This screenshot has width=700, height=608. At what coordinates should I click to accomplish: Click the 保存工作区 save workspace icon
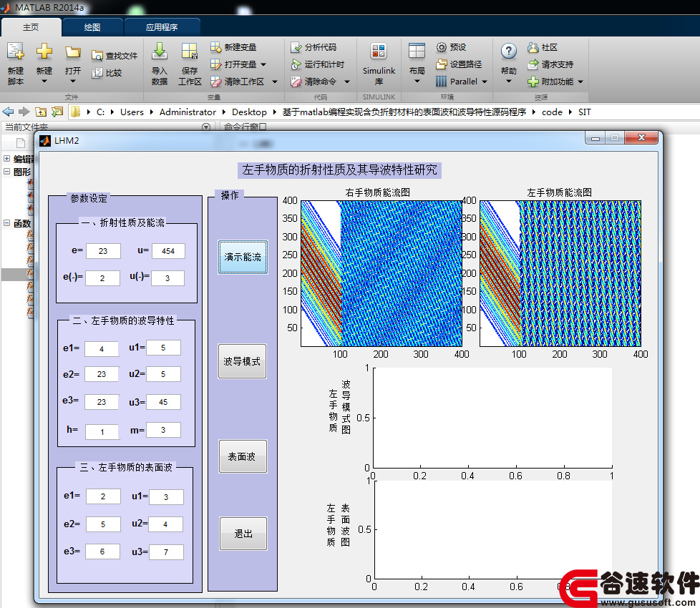point(190,52)
